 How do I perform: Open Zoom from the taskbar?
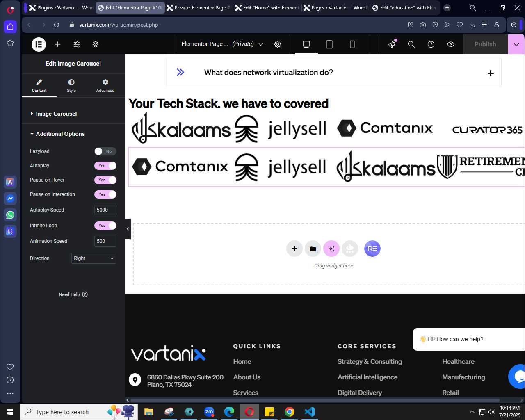(209, 412)
